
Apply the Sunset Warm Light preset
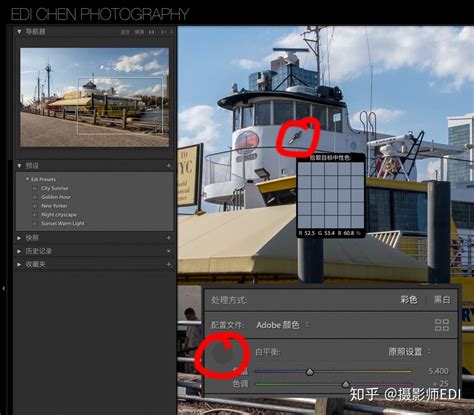[x=63, y=223]
